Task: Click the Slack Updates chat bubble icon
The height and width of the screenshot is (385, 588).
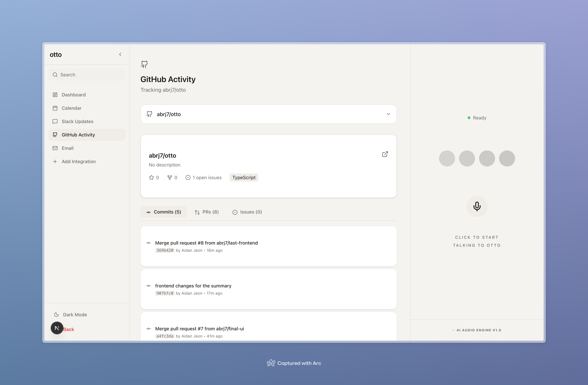Action: point(55,121)
